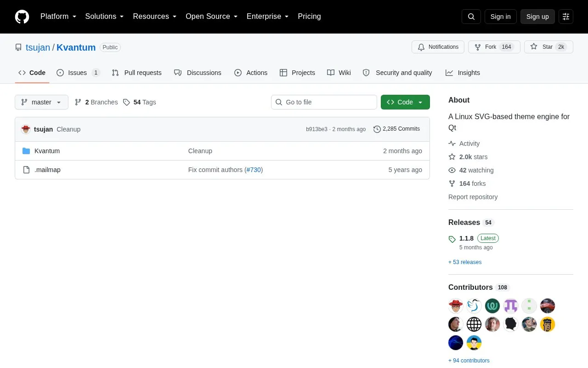This screenshot has width=588, height=368.
Task: Switch to the Pull requests tab
Action: 136,73
